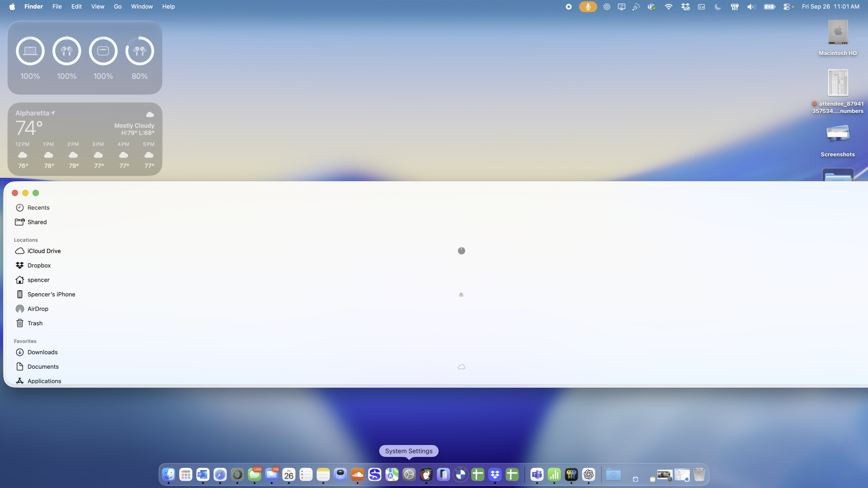
Task: Toggle the Focus moon icon
Action: [x=718, y=7]
